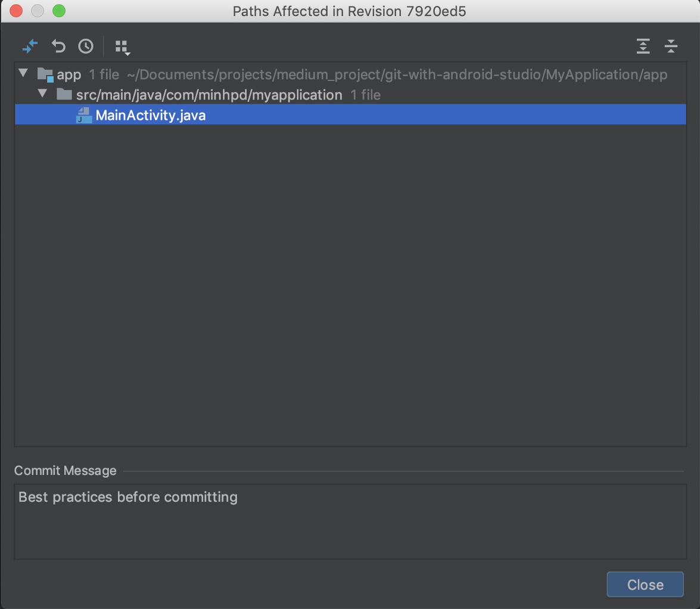
Task: Select the app module label
Action: coord(69,75)
